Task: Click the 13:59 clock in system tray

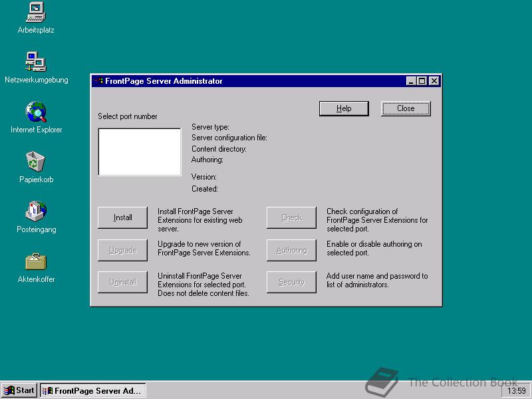Action: (x=516, y=391)
